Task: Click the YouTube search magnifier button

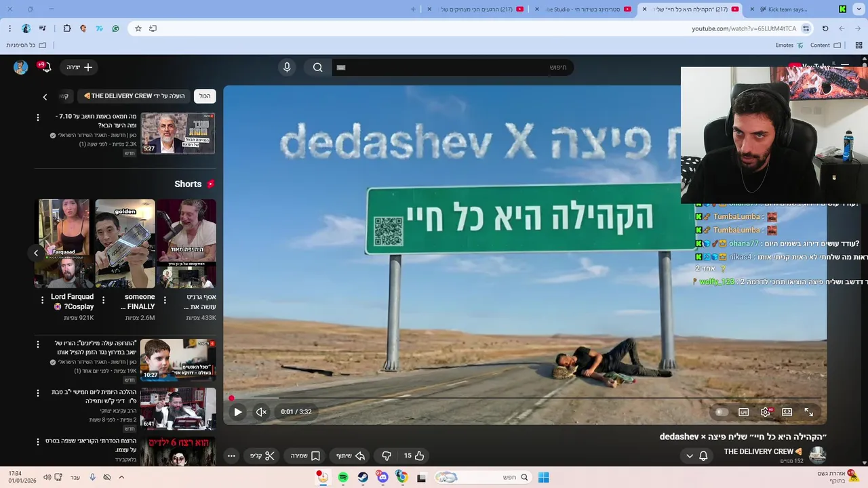Action: point(317,67)
